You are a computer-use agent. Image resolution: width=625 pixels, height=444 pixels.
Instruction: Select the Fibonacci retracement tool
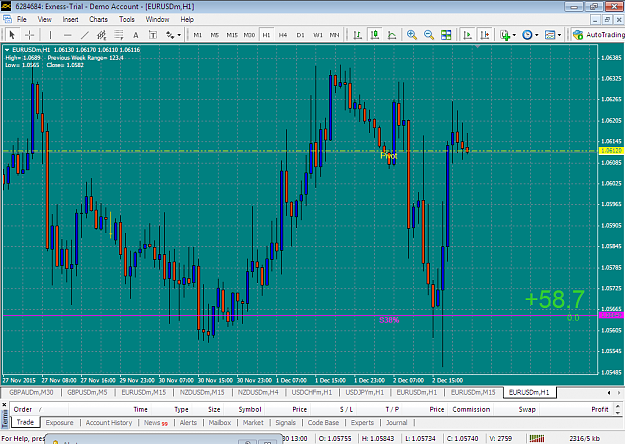119,35
